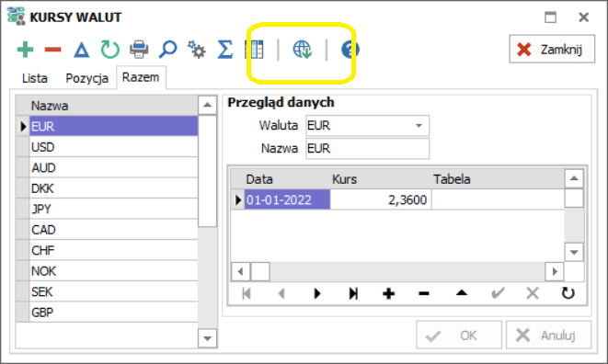Screen dimensions: 608x364
Task: Open search with magnifier icon
Action: click(x=167, y=50)
